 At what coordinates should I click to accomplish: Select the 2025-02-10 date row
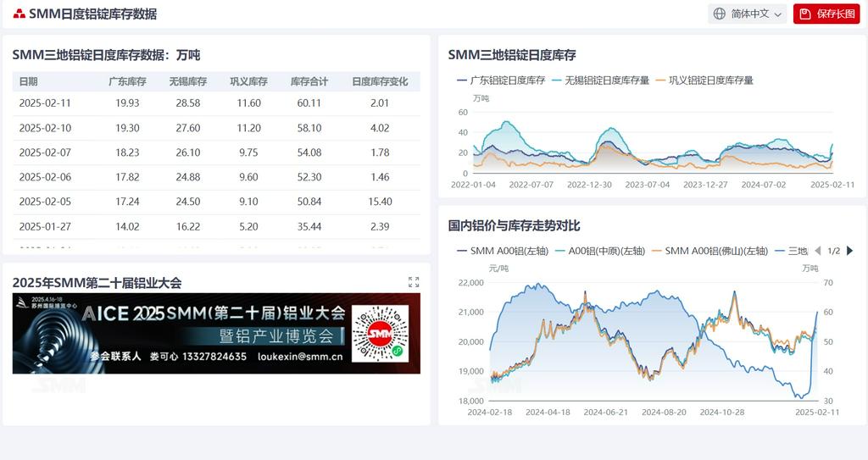216,128
